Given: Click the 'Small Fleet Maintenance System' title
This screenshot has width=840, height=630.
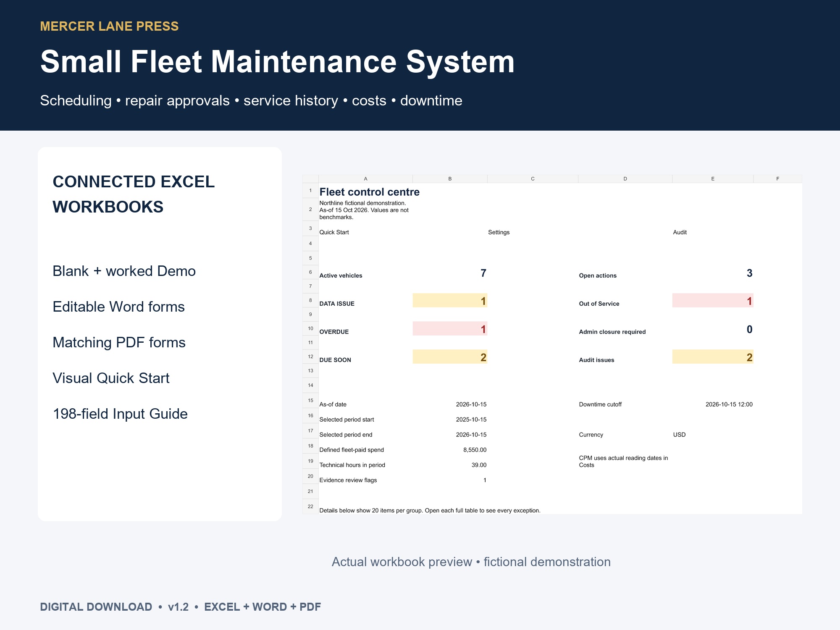Looking at the screenshot, I should coord(277,62).
